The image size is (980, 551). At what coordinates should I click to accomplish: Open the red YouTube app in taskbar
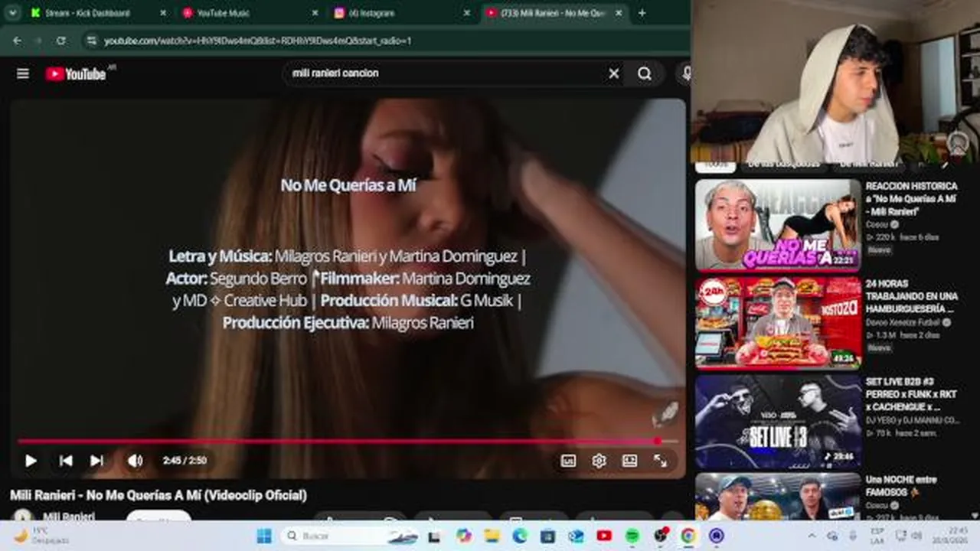(x=604, y=536)
